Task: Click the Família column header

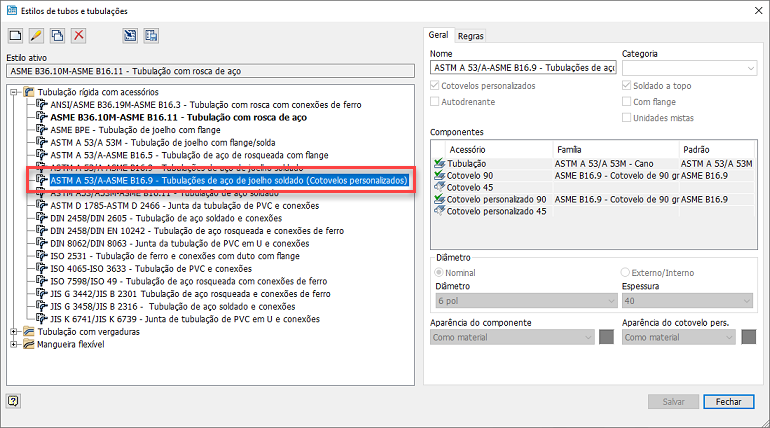Action: 616,149
